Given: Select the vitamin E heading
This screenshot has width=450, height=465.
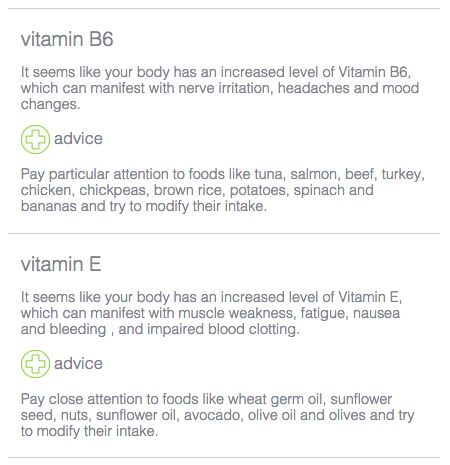Looking at the screenshot, I should click(61, 264).
